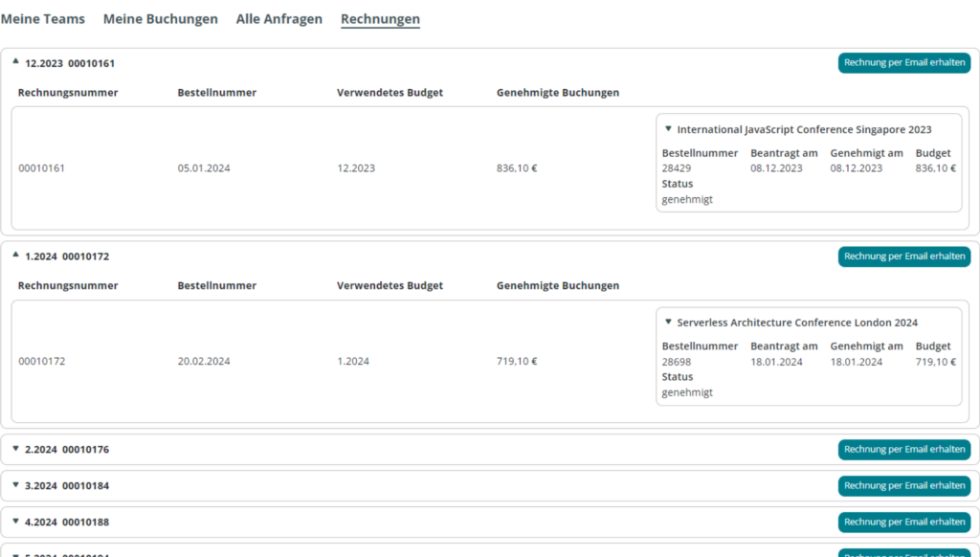Screen dimensions: 980x557
Task: Request the 3.2024 invoice per email
Action: (x=903, y=485)
